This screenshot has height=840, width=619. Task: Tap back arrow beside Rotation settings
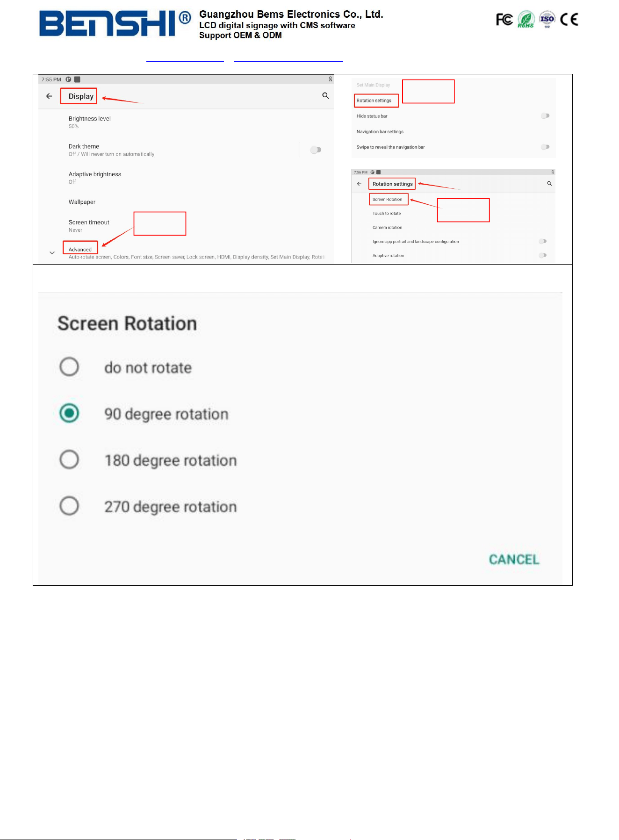359,184
